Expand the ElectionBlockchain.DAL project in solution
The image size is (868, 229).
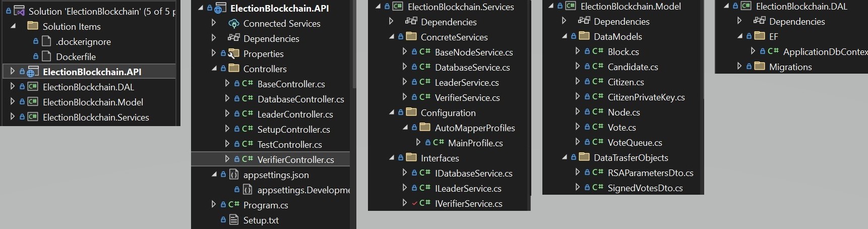click(13, 87)
